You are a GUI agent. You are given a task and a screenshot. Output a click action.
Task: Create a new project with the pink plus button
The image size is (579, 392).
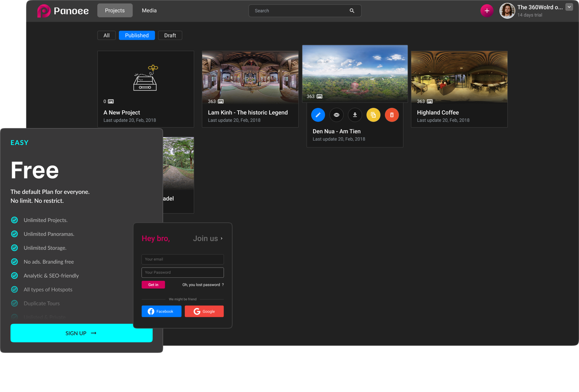(487, 11)
